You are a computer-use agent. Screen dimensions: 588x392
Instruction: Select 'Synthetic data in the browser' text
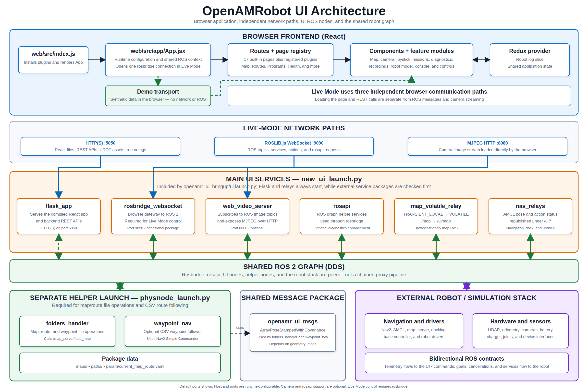tap(158, 99)
